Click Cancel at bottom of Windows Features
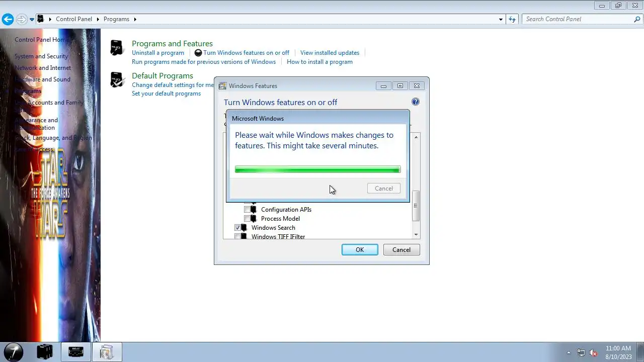The height and width of the screenshot is (362, 644). pos(401,250)
